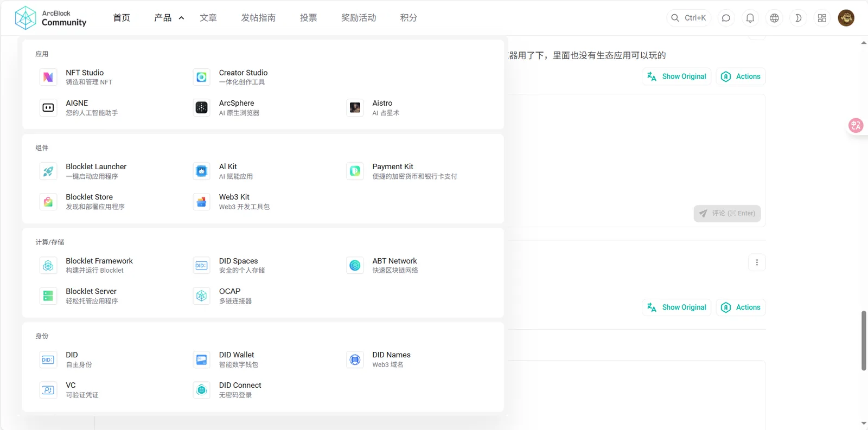Open the DID Names icon
This screenshot has width=868, height=430.
(x=355, y=359)
